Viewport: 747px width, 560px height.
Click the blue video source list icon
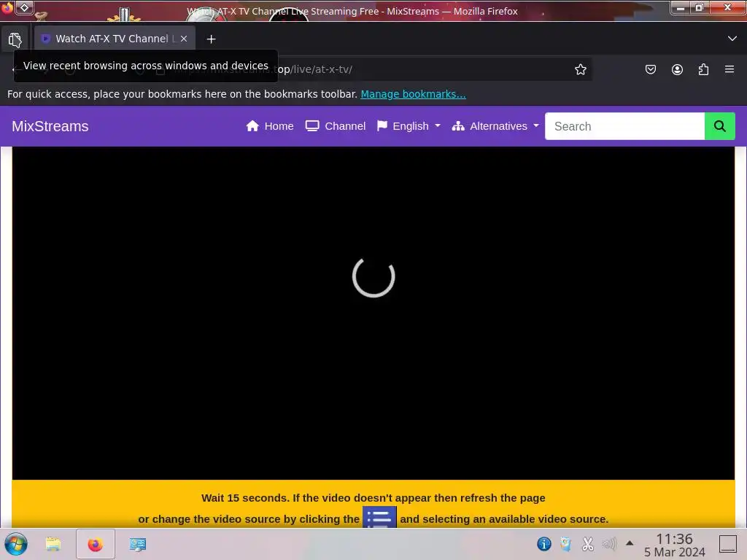pyautogui.click(x=379, y=518)
